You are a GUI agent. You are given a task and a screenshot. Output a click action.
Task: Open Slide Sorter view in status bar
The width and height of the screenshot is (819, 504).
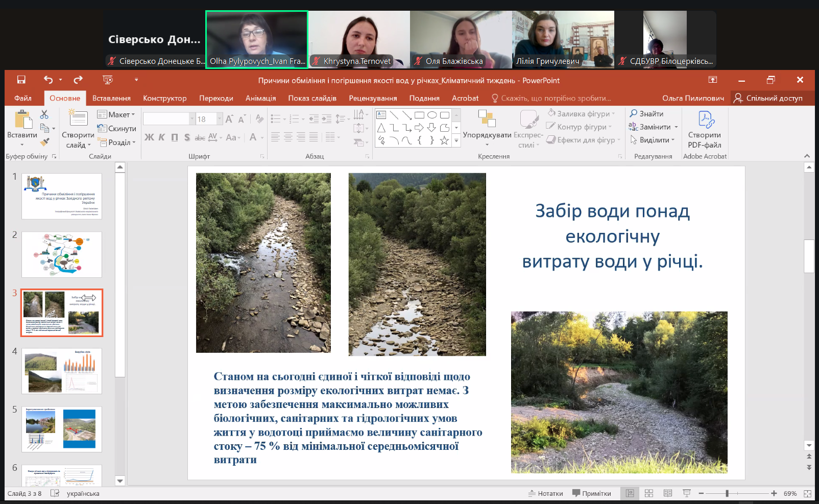pos(649,493)
